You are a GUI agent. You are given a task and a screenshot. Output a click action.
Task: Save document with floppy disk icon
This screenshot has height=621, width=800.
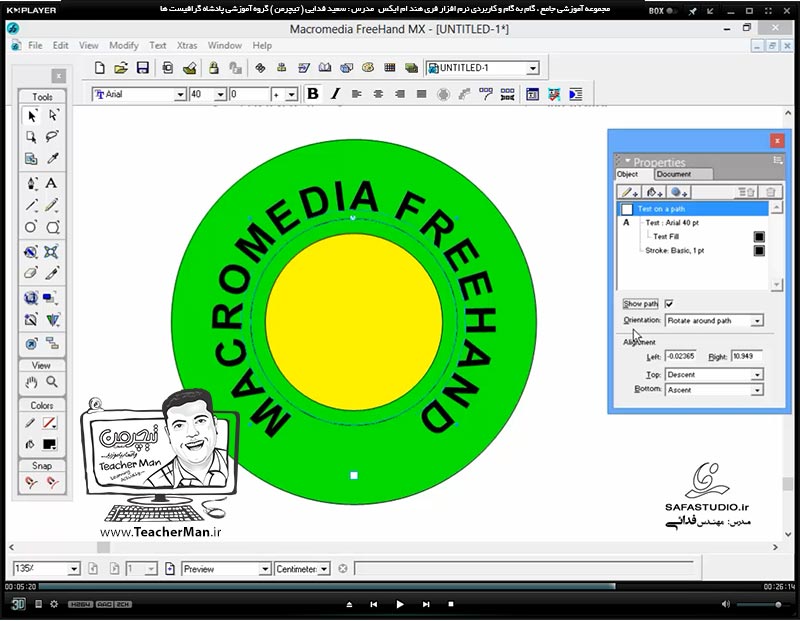click(143, 67)
